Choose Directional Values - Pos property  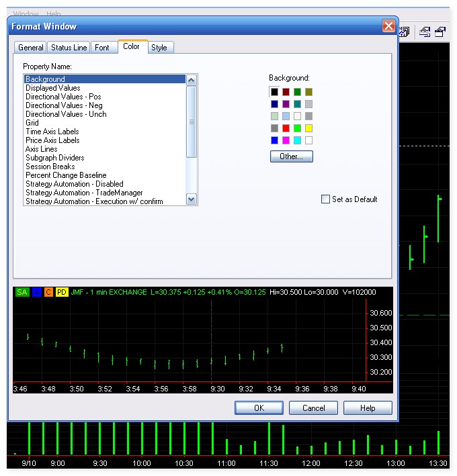pyautogui.click(x=105, y=97)
